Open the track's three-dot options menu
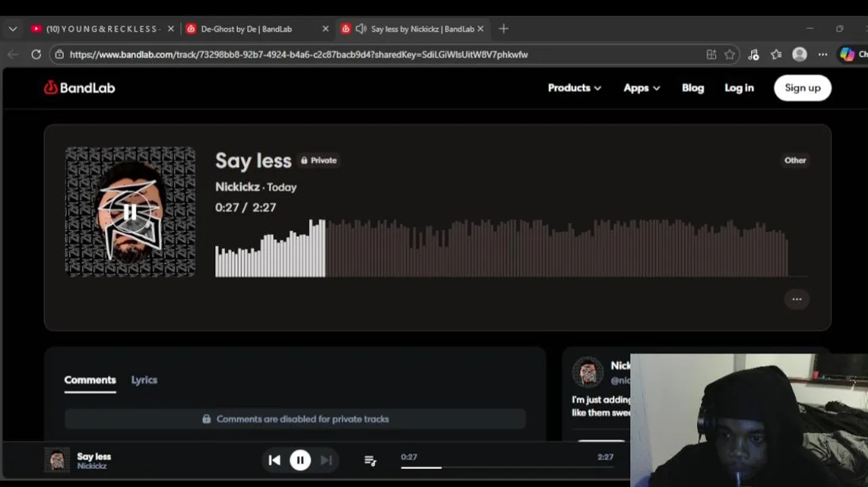 pyautogui.click(x=797, y=299)
